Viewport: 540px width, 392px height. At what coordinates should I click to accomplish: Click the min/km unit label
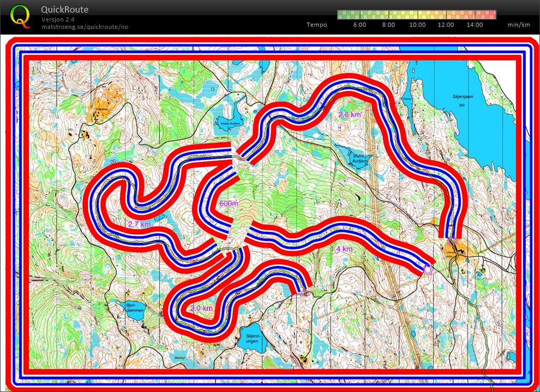coord(518,25)
